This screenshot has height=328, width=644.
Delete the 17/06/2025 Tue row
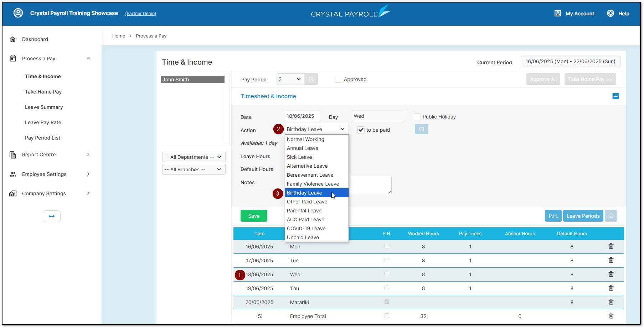click(x=611, y=260)
